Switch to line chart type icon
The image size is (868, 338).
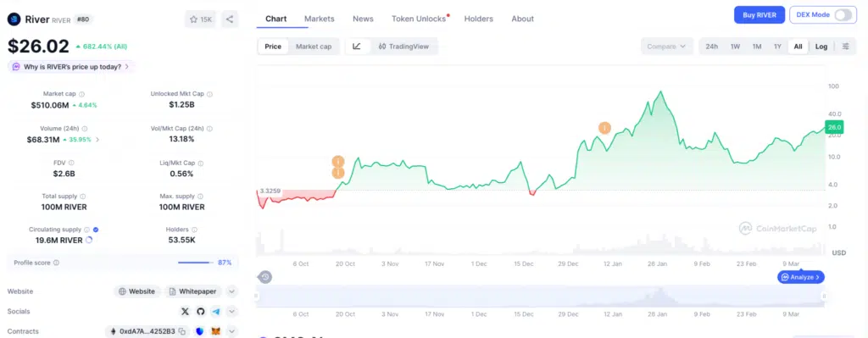pos(357,47)
